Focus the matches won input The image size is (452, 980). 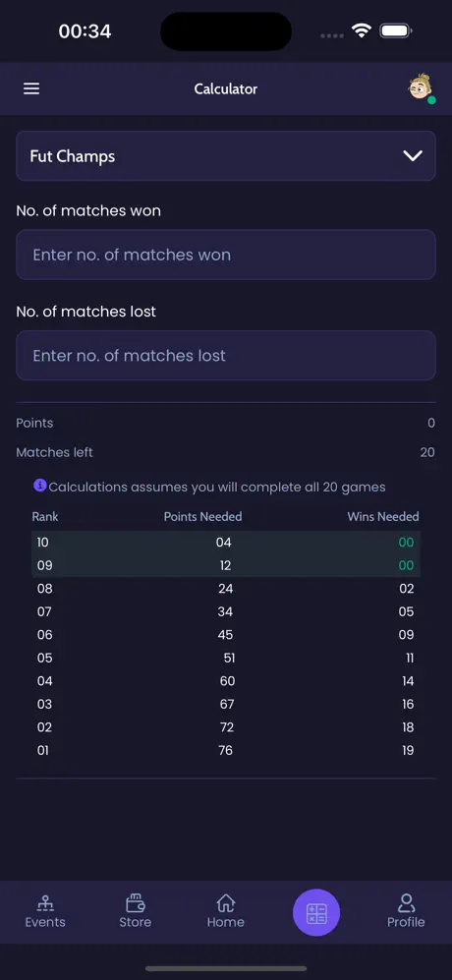click(226, 255)
